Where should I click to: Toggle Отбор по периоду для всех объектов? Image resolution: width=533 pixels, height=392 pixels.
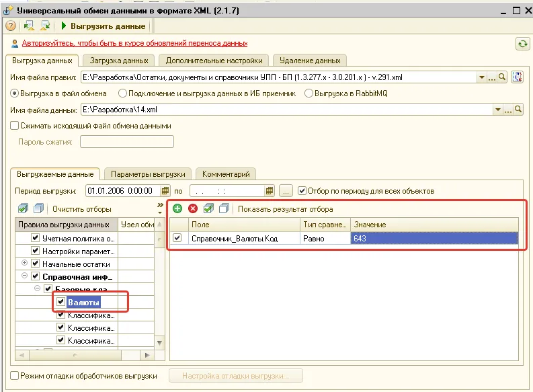(302, 191)
